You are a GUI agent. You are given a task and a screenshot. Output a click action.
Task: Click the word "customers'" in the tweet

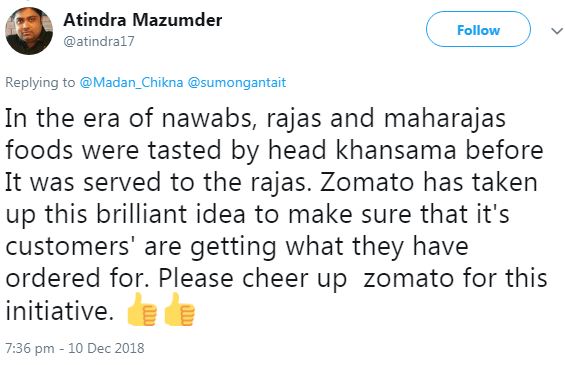click(68, 247)
